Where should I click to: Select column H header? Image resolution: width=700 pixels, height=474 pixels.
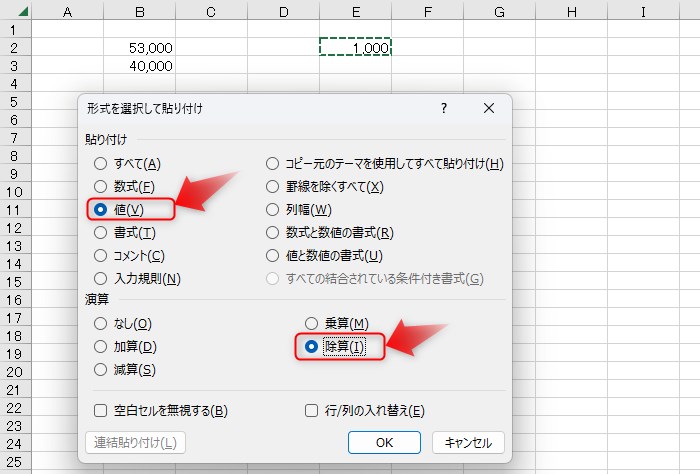coord(571,11)
